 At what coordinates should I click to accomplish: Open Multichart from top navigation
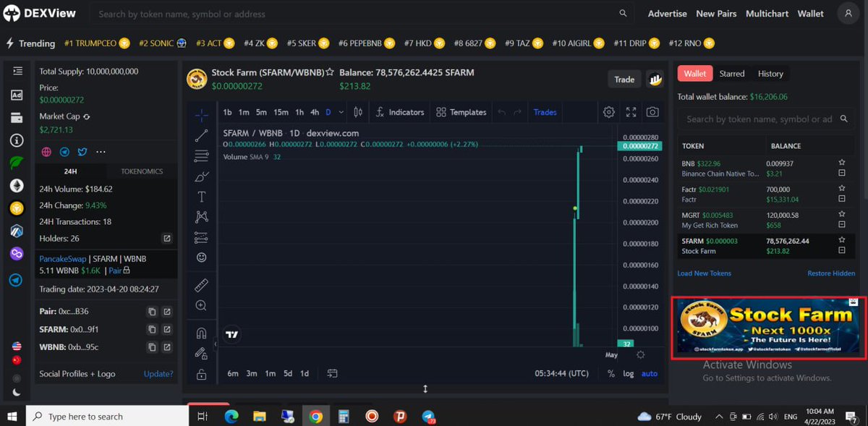click(767, 14)
